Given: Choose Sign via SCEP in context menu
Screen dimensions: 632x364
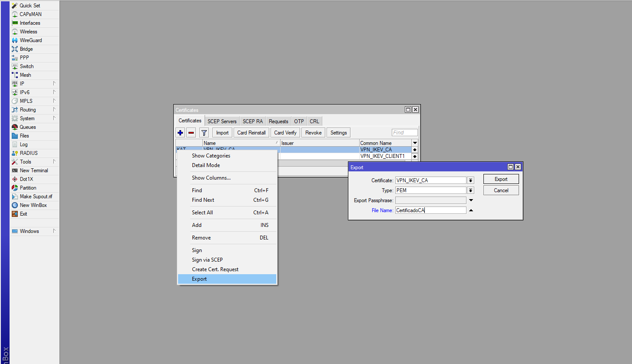Looking at the screenshot, I should (227, 260).
